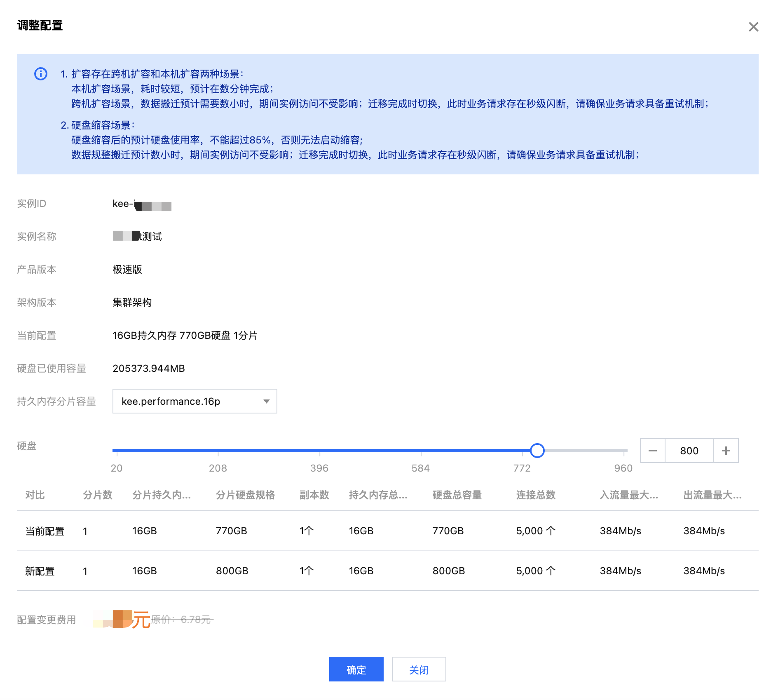The image size is (778, 700).
Task: Close the 调整配置 dialog with X icon
Action: [753, 27]
